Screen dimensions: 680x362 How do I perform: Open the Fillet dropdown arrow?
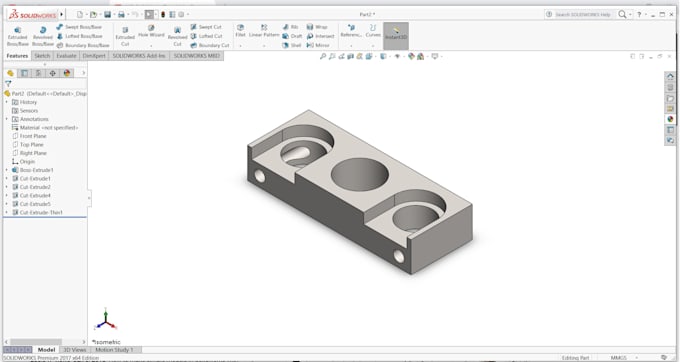tap(240, 46)
